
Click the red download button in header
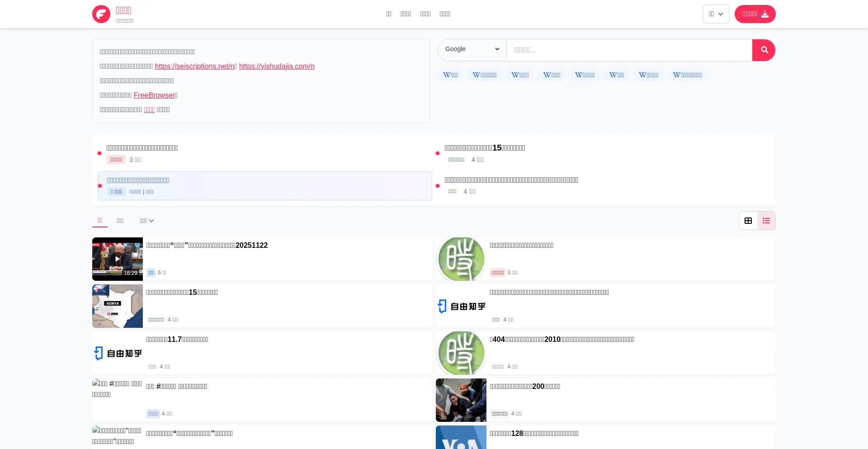(x=755, y=14)
